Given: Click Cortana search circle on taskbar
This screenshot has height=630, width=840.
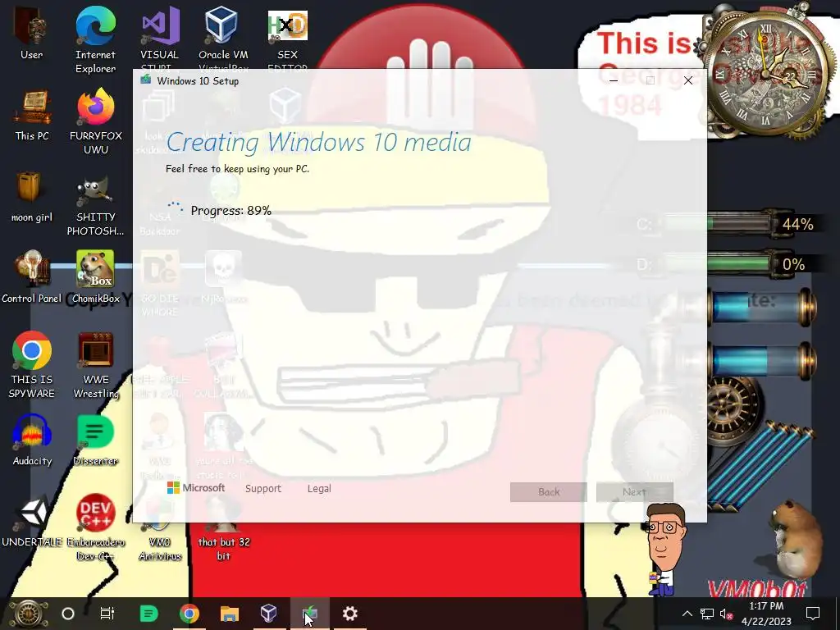Looking at the screenshot, I should click(68, 614).
